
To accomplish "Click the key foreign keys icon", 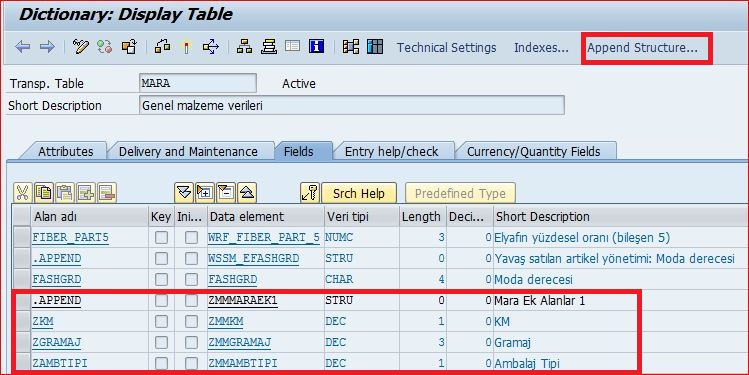I will [x=310, y=193].
